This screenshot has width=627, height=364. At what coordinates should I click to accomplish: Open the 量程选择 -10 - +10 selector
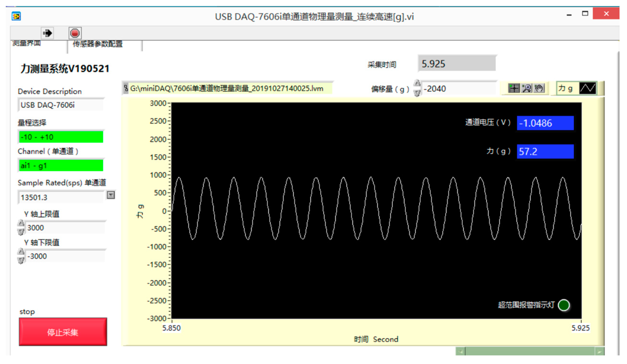[61, 137]
